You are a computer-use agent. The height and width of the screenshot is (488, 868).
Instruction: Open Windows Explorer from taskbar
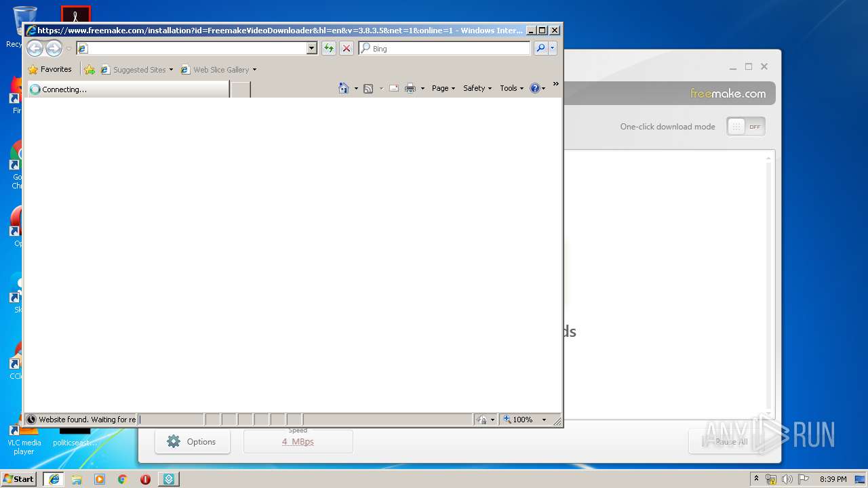coord(77,479)
